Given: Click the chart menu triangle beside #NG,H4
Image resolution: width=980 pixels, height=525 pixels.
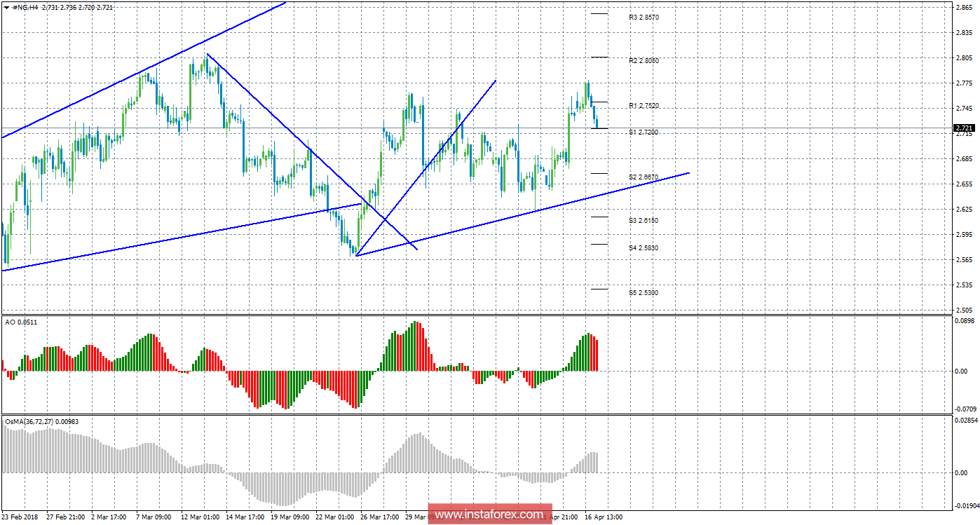Looking at the screenshot, I should (6, 6).
